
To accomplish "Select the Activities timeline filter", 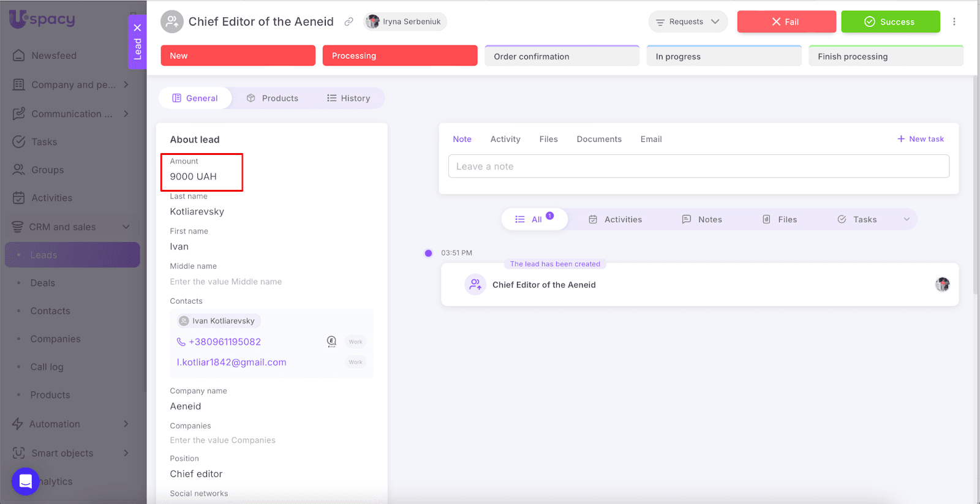I will pyautogui.click(x=616, y=219).
